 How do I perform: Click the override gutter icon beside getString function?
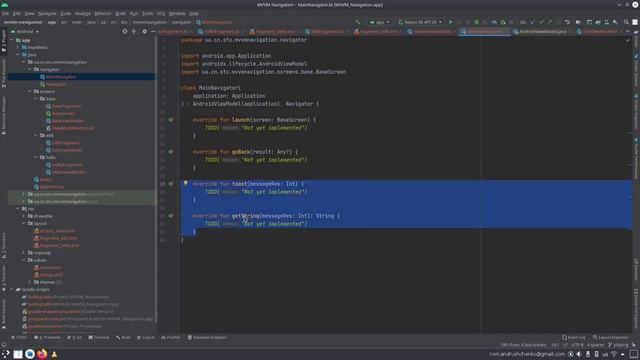click(171, 216)
